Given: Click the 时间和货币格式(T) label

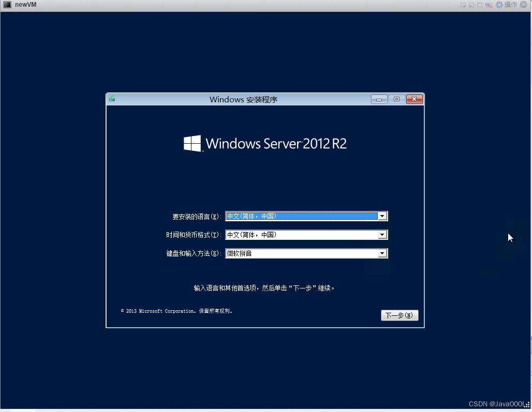Looking at the screenshot, I should [x=194, y=235].
